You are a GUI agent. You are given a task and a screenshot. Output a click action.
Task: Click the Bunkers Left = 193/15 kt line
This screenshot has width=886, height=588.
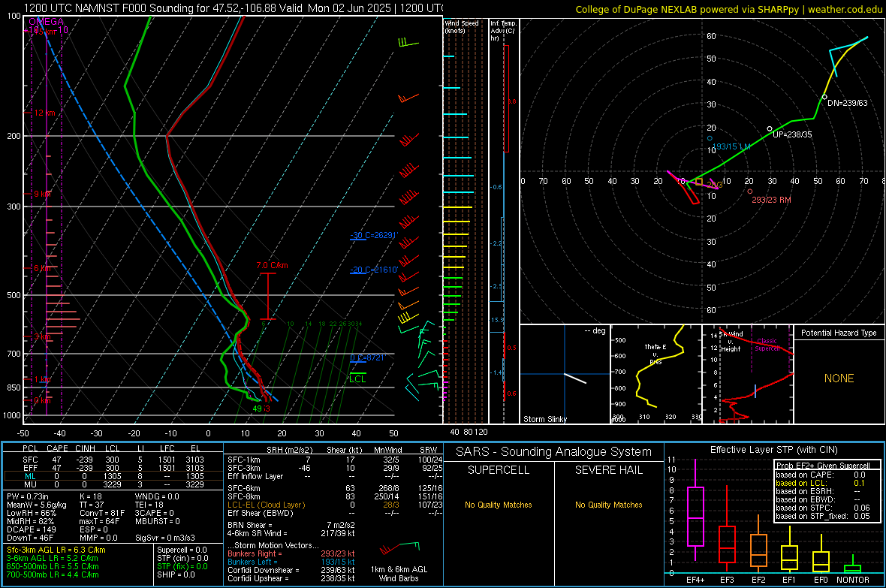291,562
